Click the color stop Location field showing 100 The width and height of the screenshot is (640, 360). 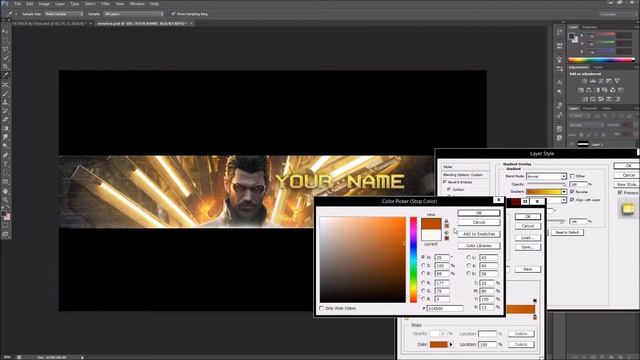click(x=488, y=344)
